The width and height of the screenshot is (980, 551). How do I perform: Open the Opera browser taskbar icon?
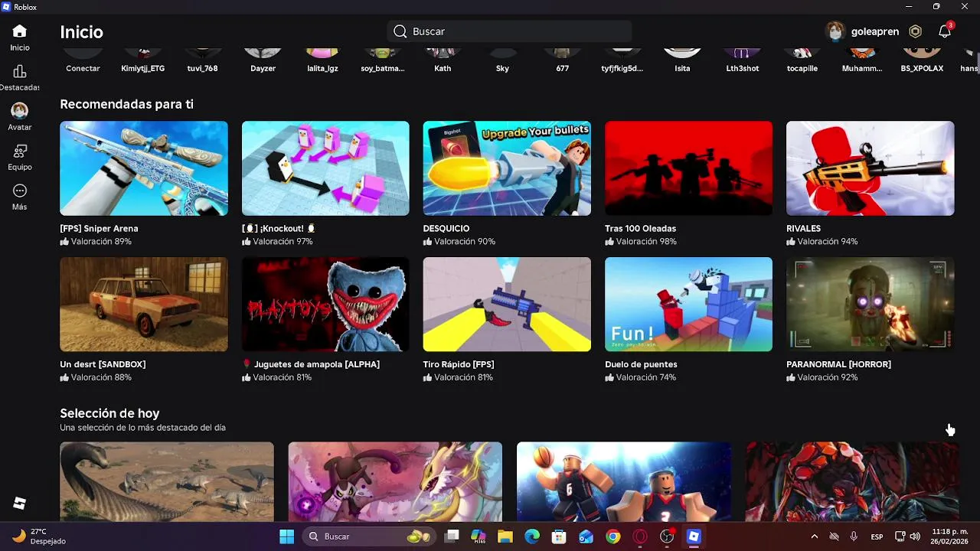pyautogui.click(x=640, y=536)
